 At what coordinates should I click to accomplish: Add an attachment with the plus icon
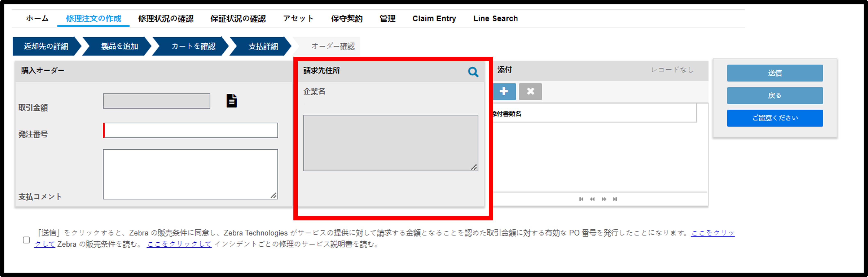point(504,92)
